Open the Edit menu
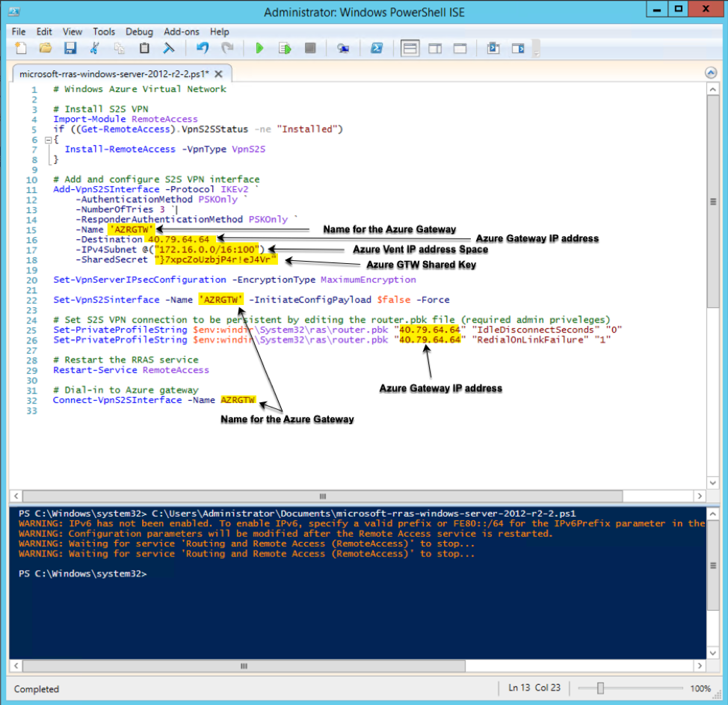Screen dimensions: 728x705 pyautogui.click(x=44, y=31)
